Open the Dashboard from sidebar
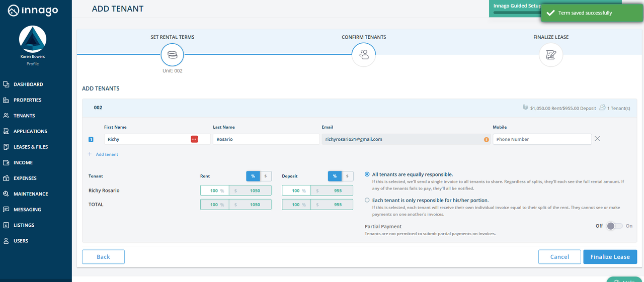This screenshot has height=282, width=644. [x=28, y=84]
